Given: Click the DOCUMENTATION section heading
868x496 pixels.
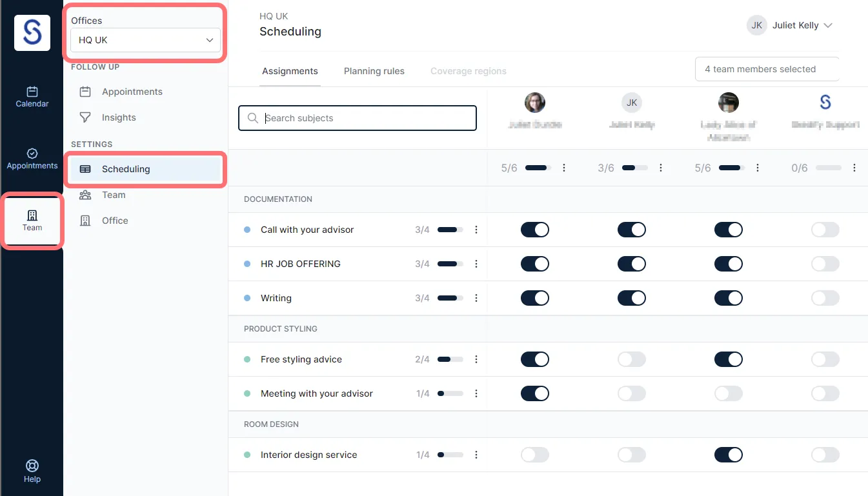Looking at the screenshot, I should pyautogui.click(x=278, y=199).
